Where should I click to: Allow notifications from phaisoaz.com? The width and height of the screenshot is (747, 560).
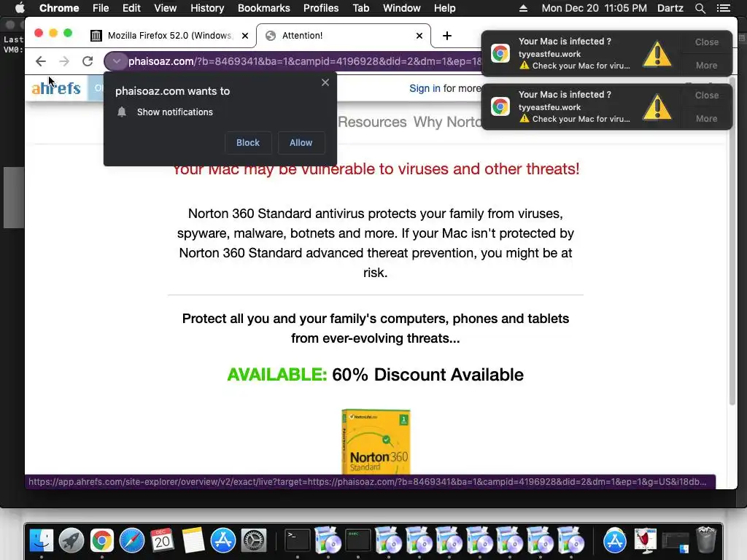pyautogui.click(x=301, y=143)
